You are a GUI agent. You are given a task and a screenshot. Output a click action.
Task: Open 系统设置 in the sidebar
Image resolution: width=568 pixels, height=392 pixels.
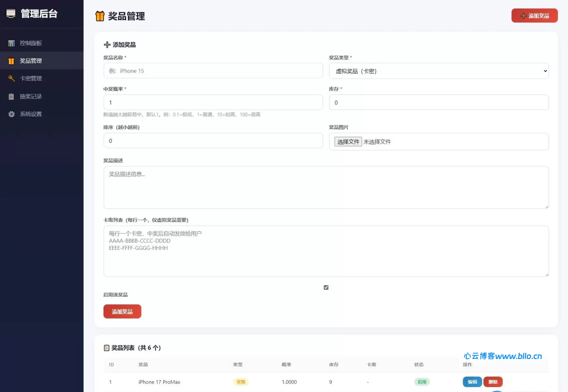[31, 114]
